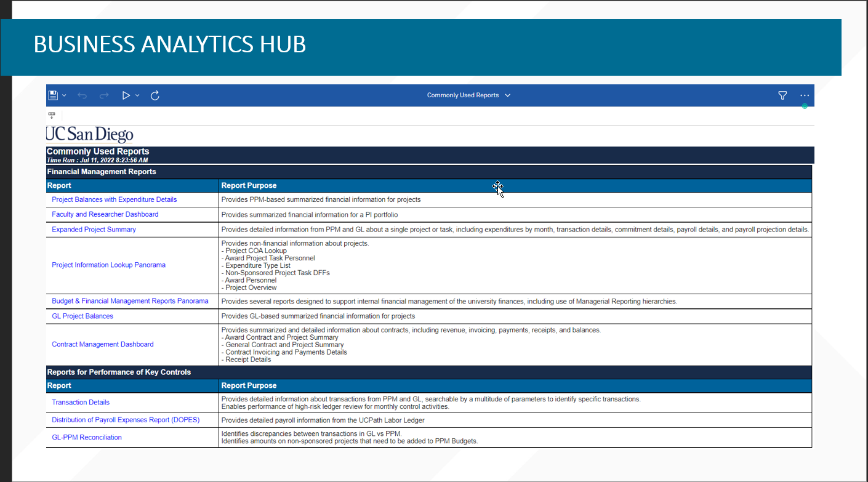
Task: Click the Run report play icon
Action: point(126,95)
